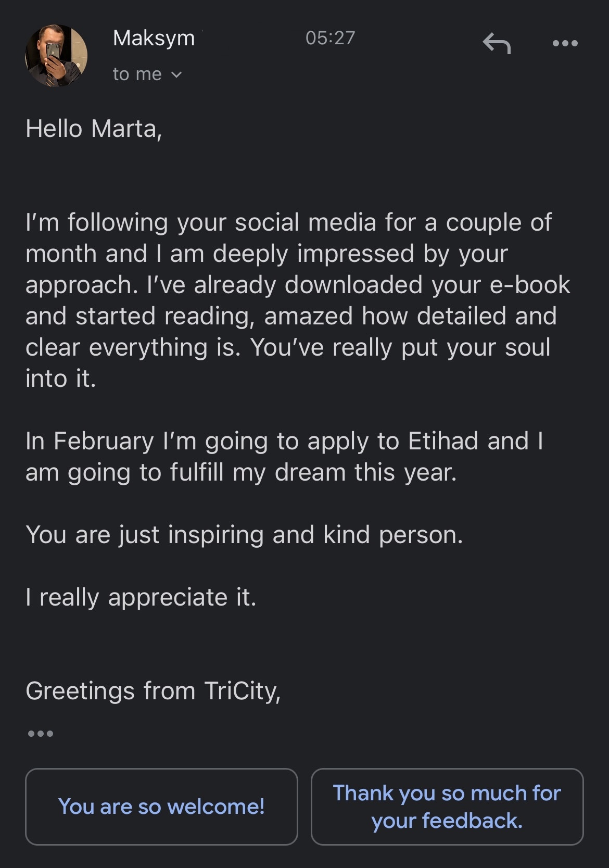Tap the "Hello Marta," greeting line
The image size is (609, 868).
point(94,129)
